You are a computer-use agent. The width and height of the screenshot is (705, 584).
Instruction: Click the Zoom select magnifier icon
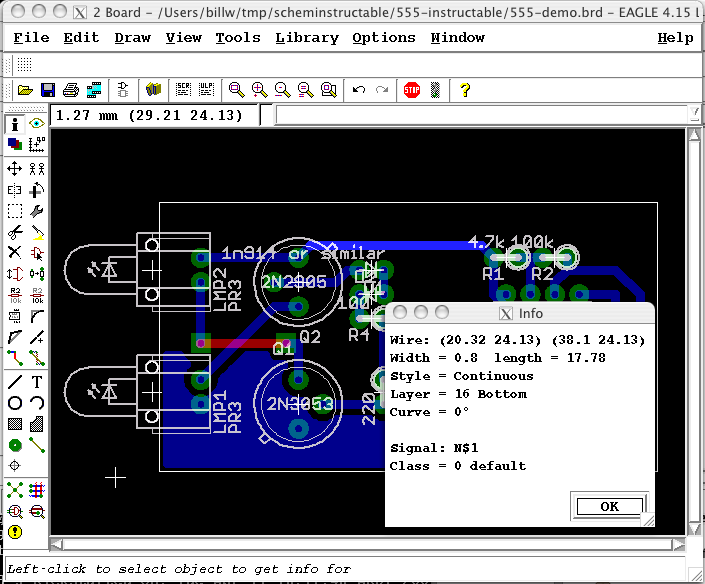[329, 90]
